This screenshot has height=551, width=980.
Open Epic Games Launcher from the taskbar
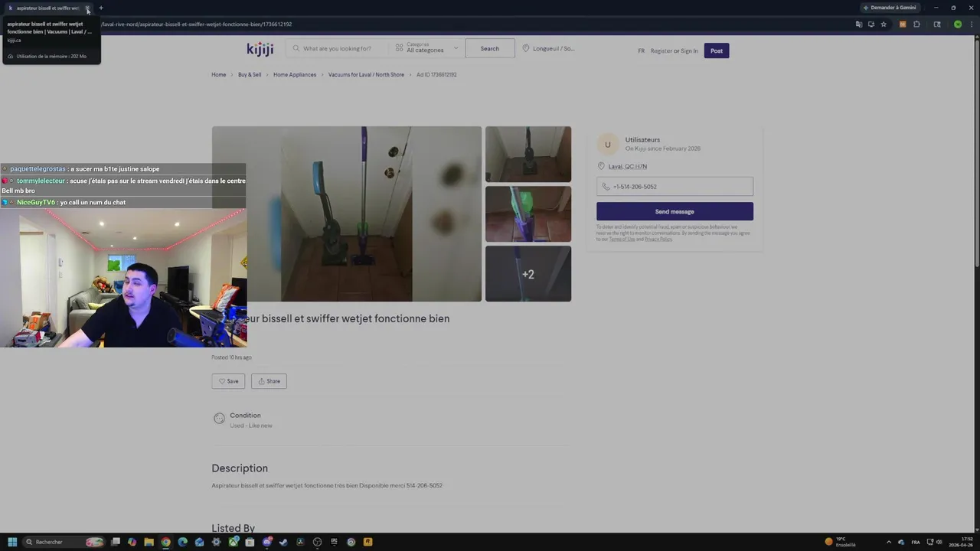334,542
